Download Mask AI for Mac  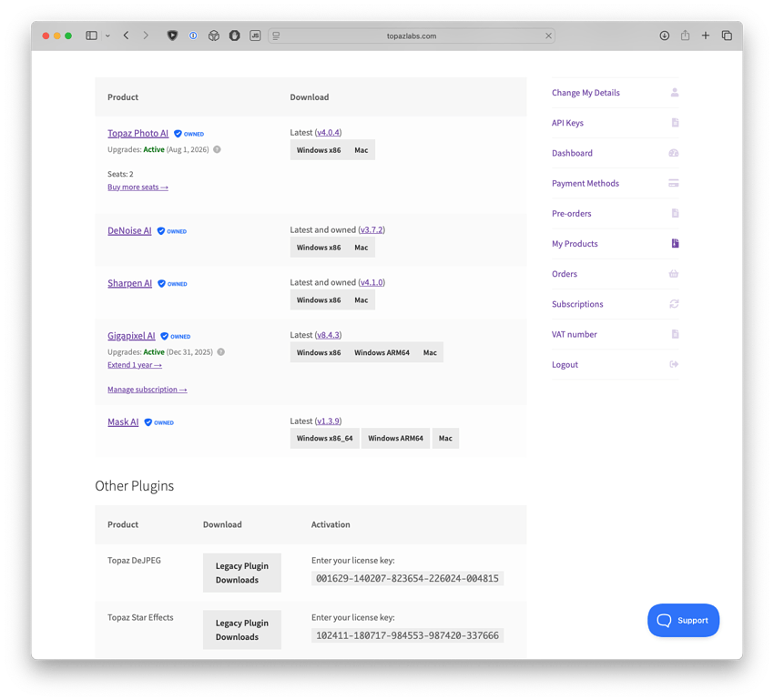point(446,438)
